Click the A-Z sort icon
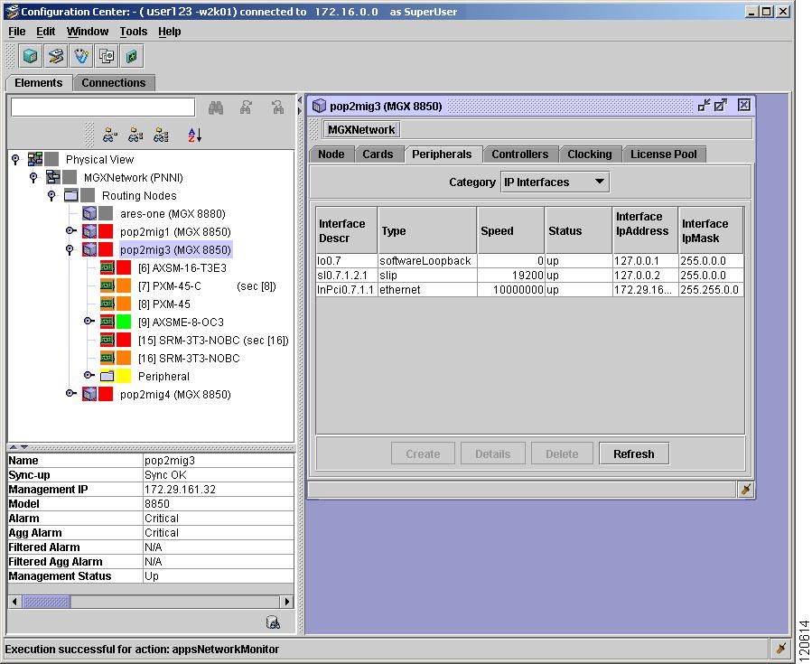The image size is (812, 664). 195,136
